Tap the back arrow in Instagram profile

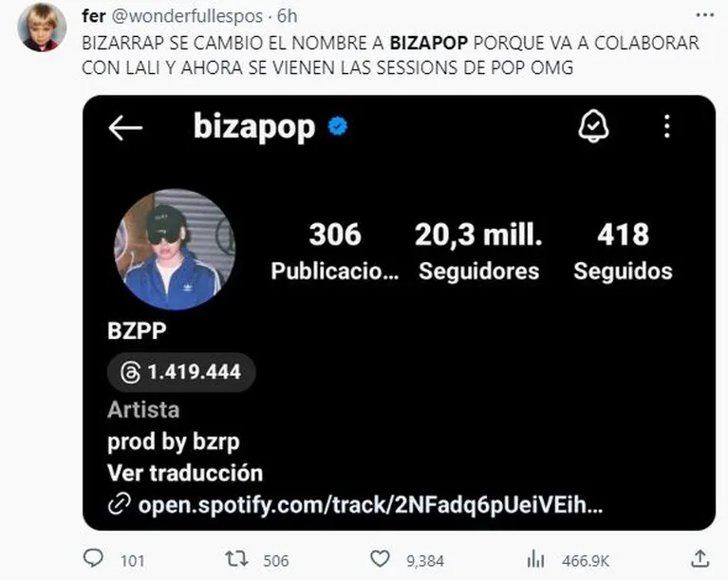click(x=125, y=128)
